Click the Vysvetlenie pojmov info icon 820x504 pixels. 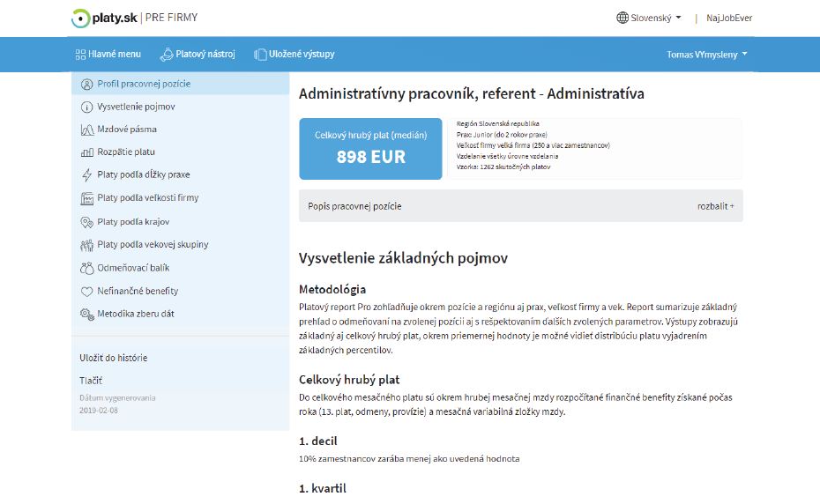point(86,107)
